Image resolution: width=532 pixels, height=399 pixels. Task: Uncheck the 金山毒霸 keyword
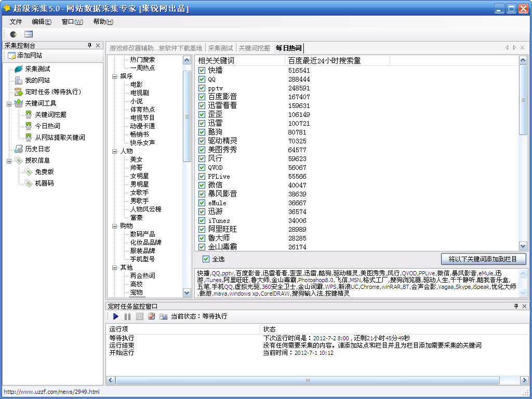[202, 247]
